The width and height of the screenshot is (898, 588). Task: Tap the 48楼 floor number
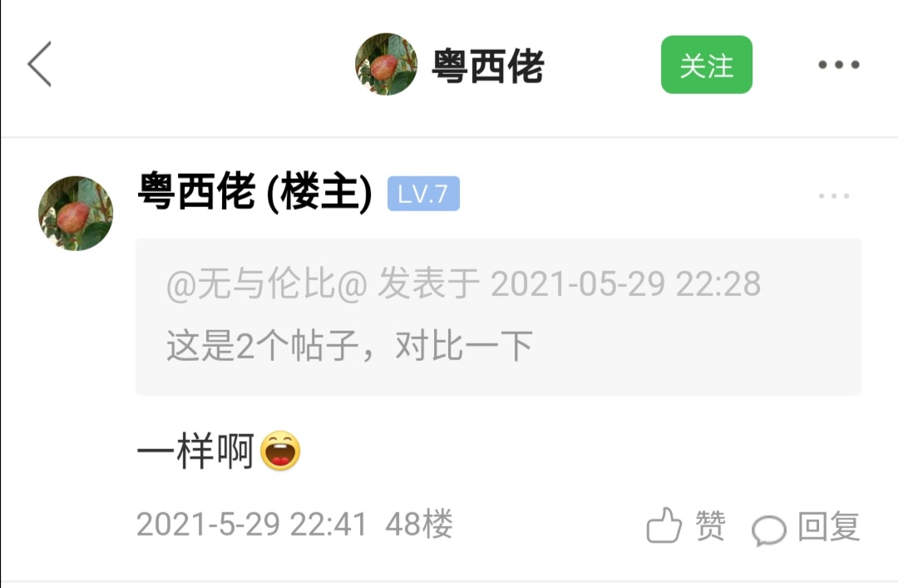tap(418, 524)
